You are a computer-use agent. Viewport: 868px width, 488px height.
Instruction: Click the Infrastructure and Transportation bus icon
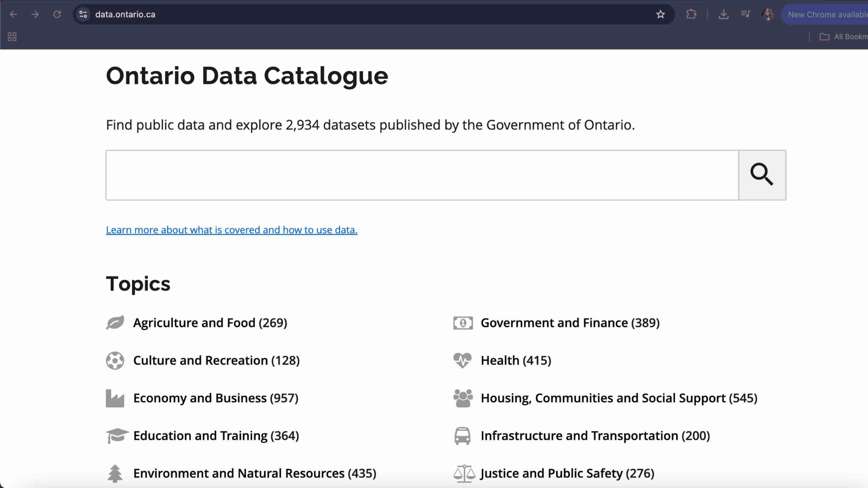463,436
